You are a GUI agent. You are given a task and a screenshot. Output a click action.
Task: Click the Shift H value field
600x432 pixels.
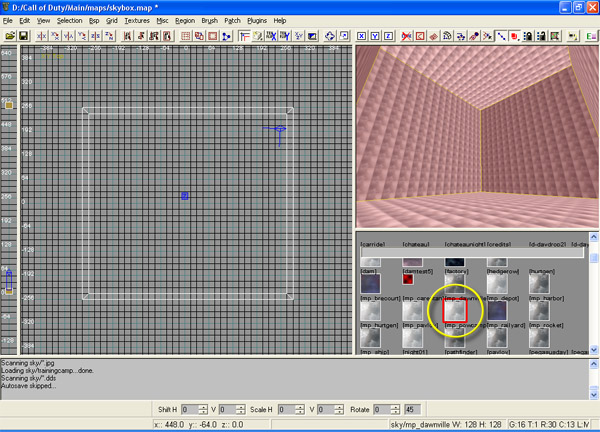click(x=189, y=410)
